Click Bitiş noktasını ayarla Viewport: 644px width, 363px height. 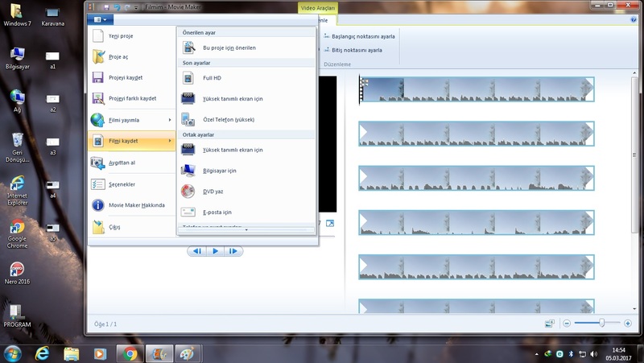[x=353, y=50]
